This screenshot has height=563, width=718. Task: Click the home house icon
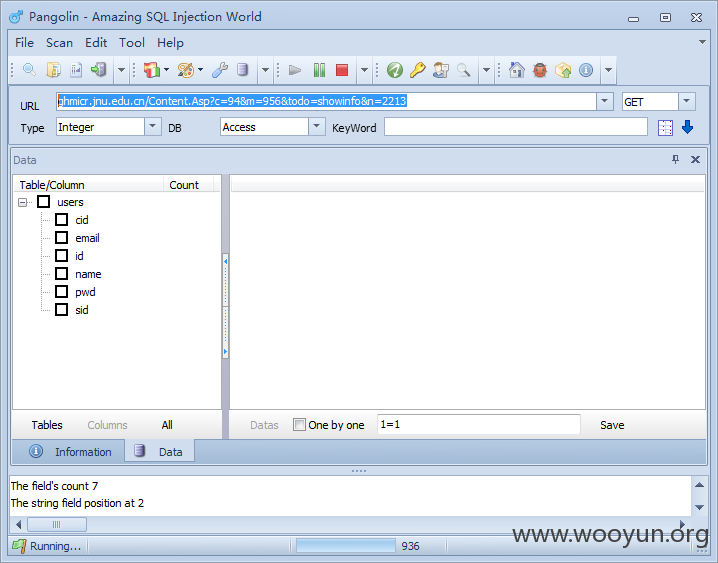click(517, 70)
